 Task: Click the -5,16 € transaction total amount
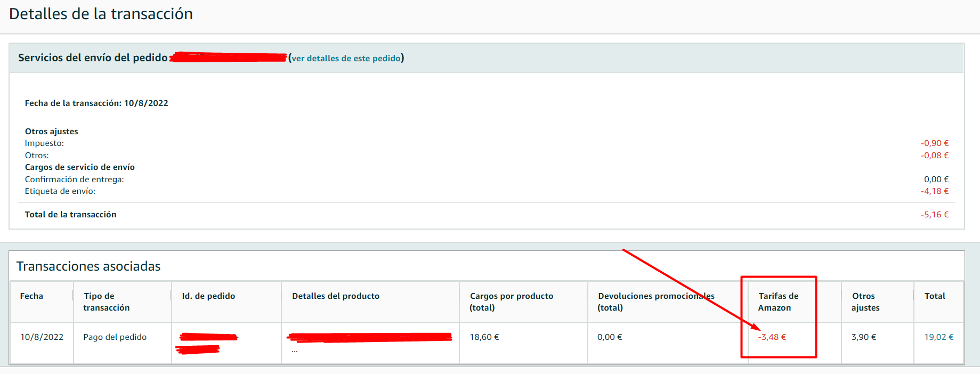coord(934,214)
